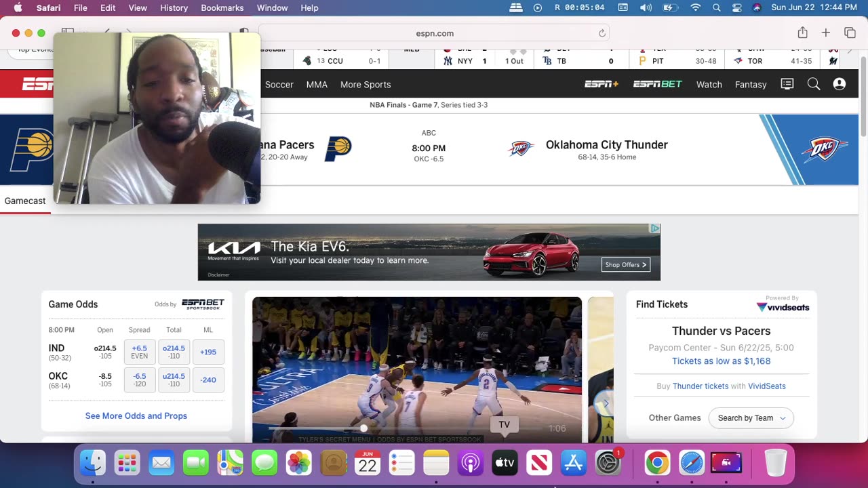Open ESPN site search
The height and width of the screenshot is (488, 868).
(814, 84)
